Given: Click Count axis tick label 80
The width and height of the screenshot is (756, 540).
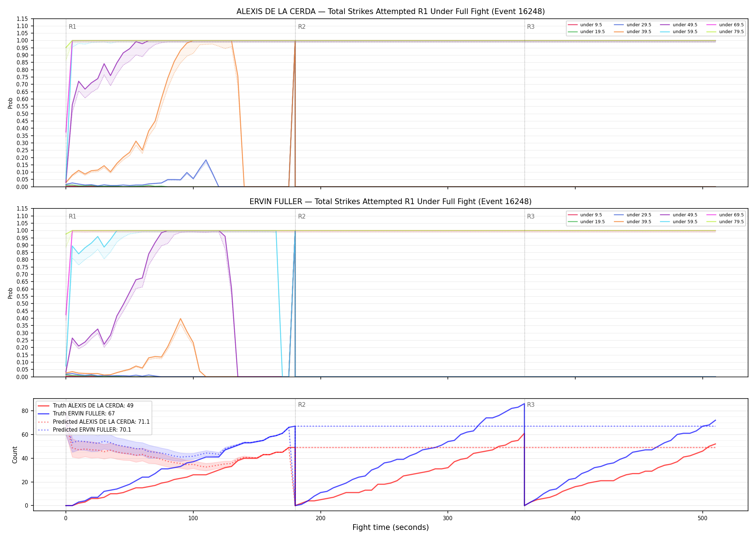Looking at the screenshot, I should 25,411.
